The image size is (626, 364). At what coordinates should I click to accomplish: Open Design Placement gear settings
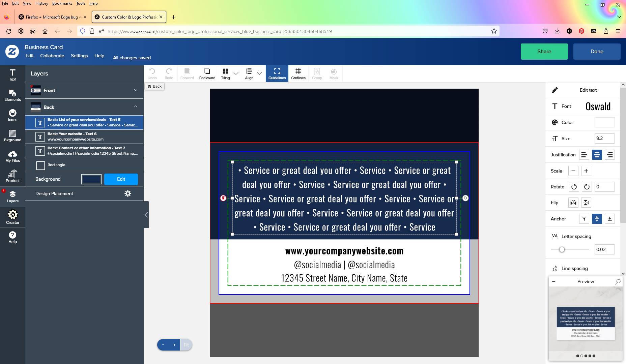click(x=128, y=193)
